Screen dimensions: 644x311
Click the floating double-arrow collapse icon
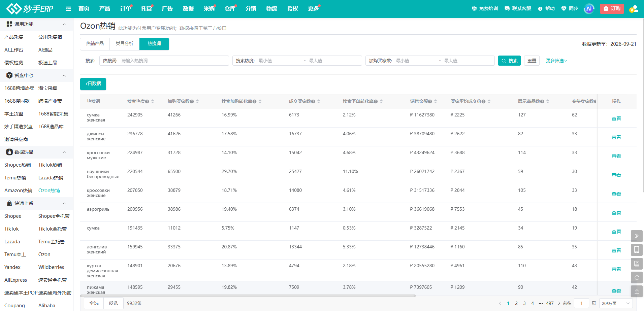[x=637, y=236]
